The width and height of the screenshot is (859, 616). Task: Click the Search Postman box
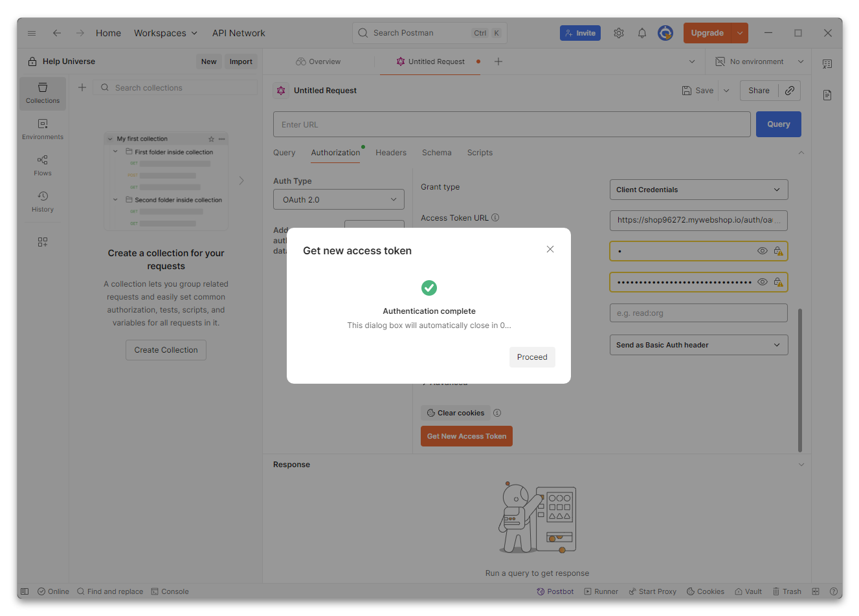430,33
